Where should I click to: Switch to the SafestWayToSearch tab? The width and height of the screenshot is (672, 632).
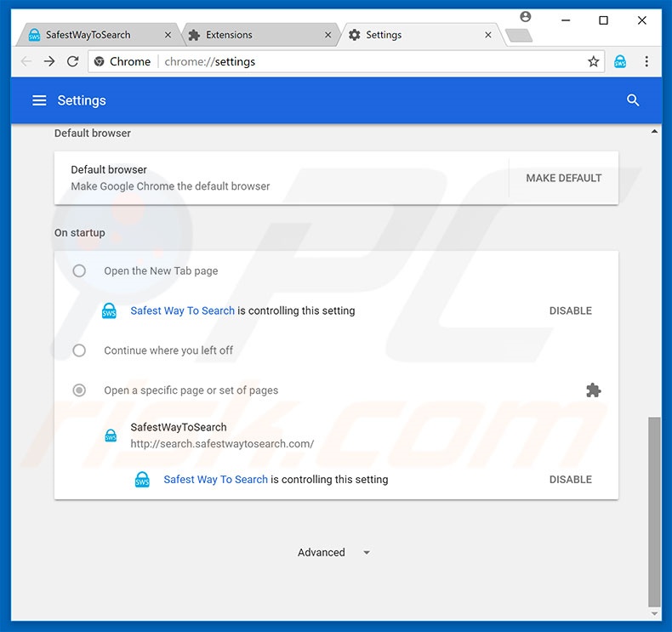(x=100, y=35)
